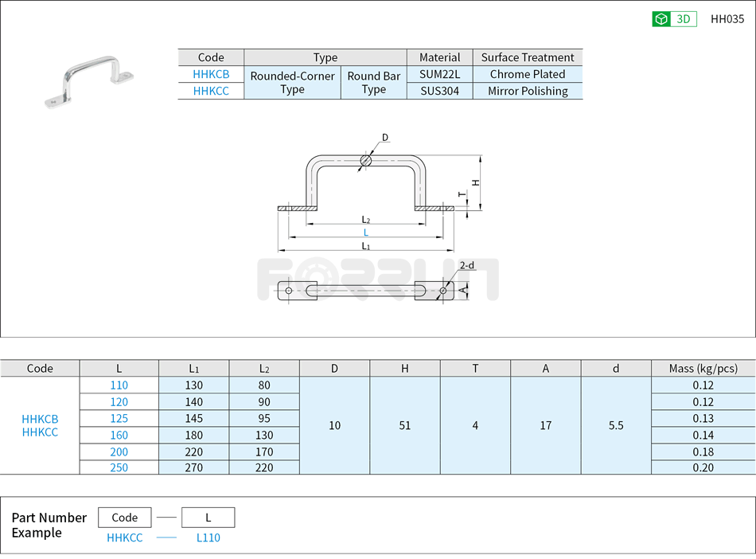Click the product handle photo thumbnail
This screenshot has width=756, height=559.
(x=90, y=78)
